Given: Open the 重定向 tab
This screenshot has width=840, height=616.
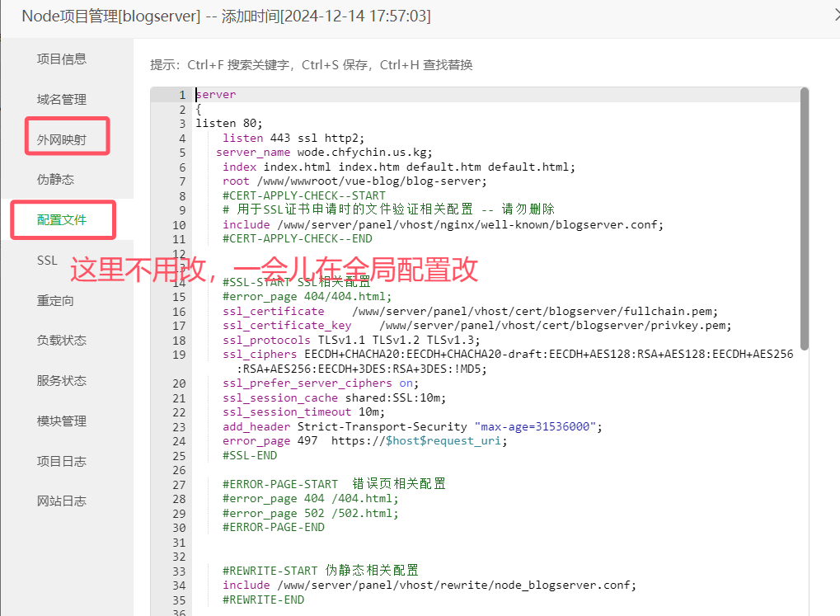Looking at the screenshot, I should [x=55, y=301].
